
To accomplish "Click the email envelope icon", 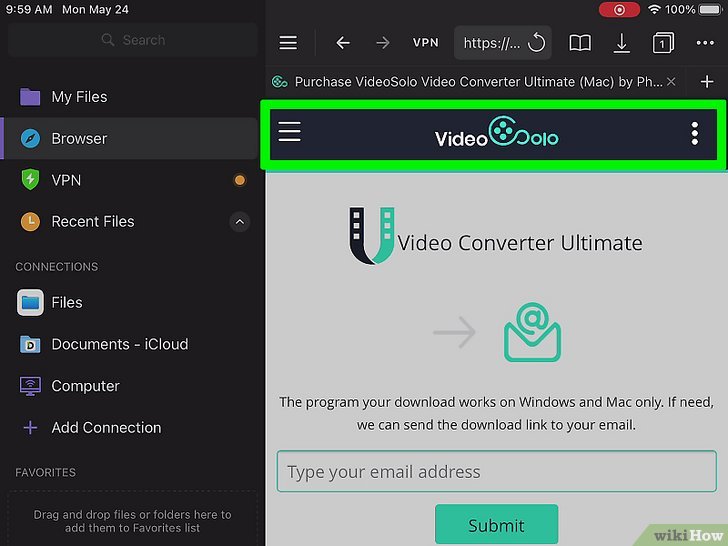I will (x=532, y=332).
